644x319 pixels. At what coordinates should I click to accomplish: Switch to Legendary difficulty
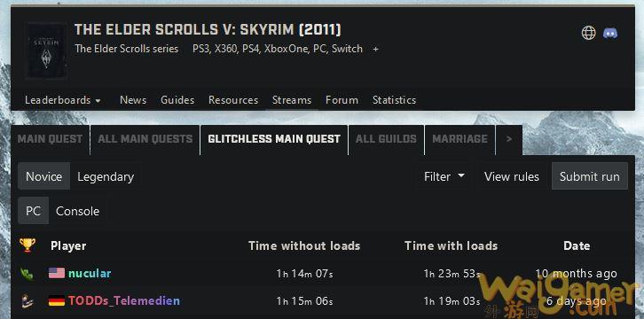(x=106, y=176)
